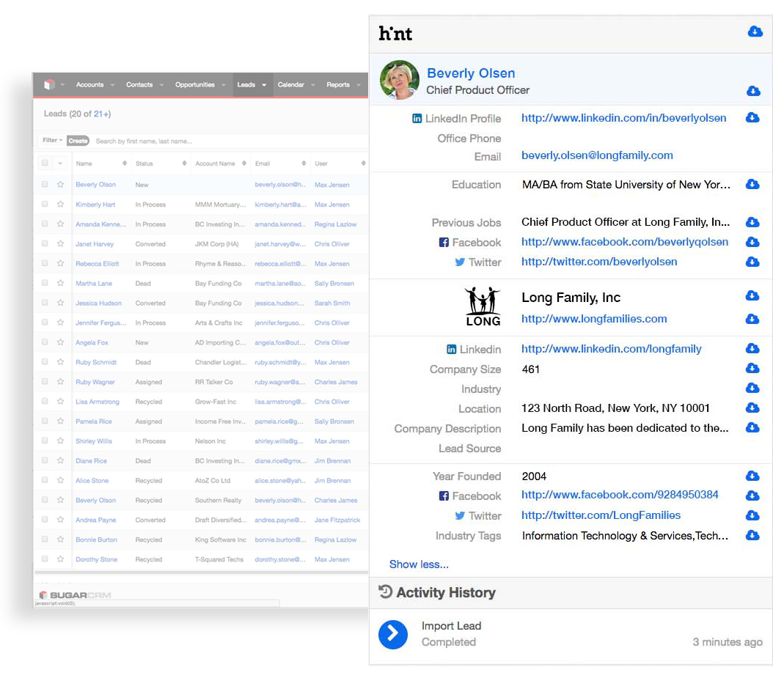This screenshot has width=773, height=700.
Task: Favorite Beverly Olson New lead star
Action: click(60, 184)
